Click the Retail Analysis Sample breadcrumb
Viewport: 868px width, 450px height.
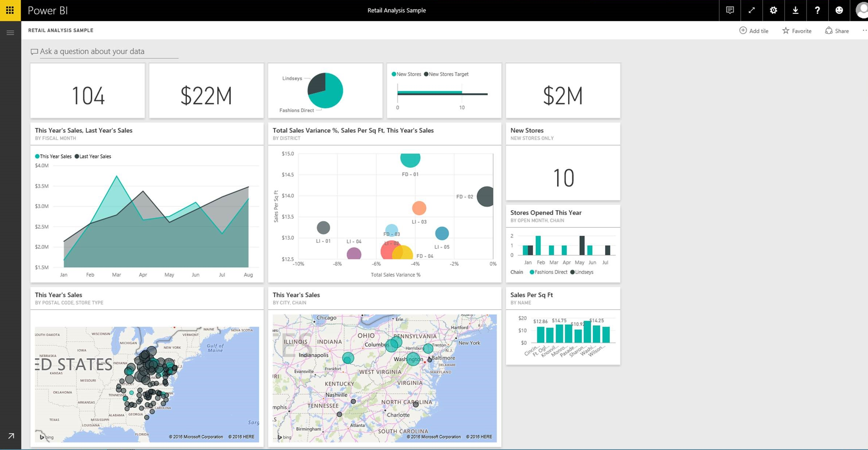pyautogui.click(x=61, y=30)
